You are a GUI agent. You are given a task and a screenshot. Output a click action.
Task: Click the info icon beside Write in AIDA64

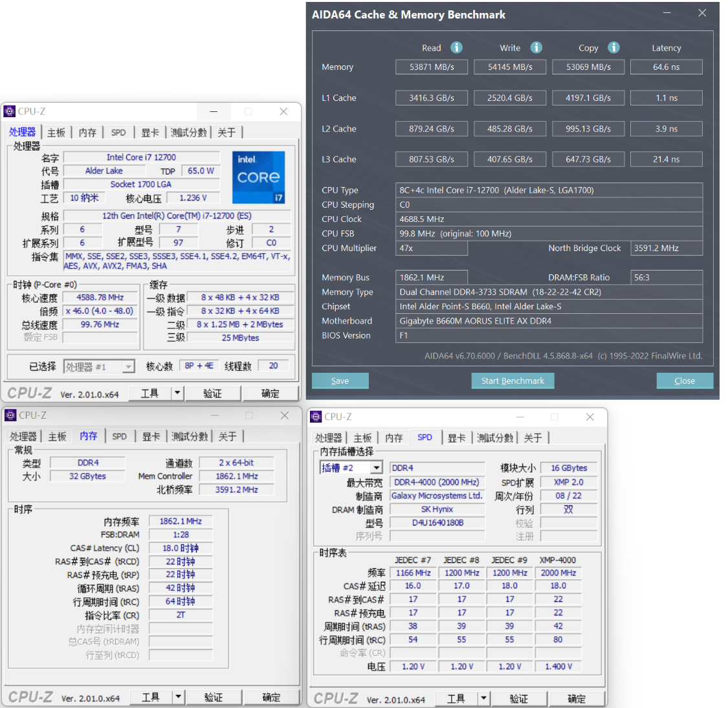pyautogui.click(x=536, y=47)
